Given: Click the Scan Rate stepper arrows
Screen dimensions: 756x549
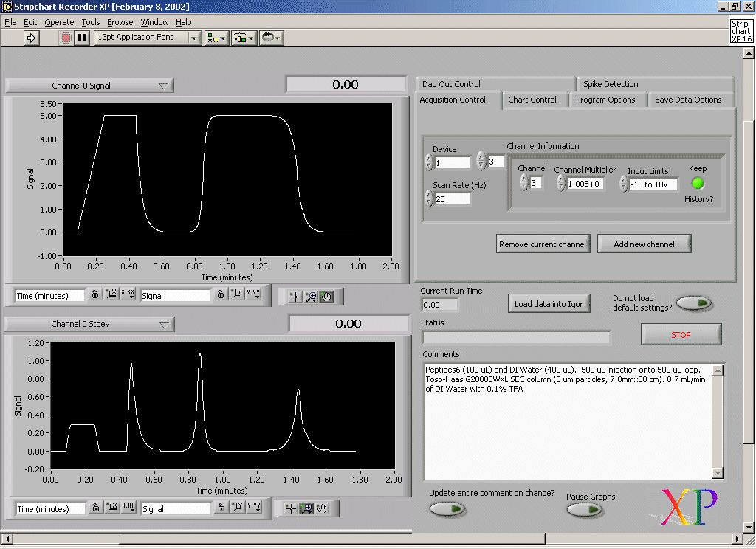Looking at the screenshot, I should (429, 198).
